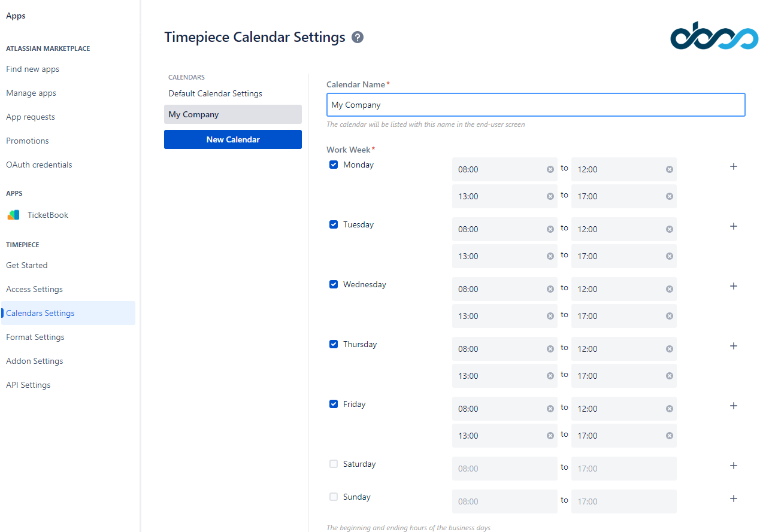The image size is (772, 532).
Task: Click the obss logo
Action: (x=714, y=36)
